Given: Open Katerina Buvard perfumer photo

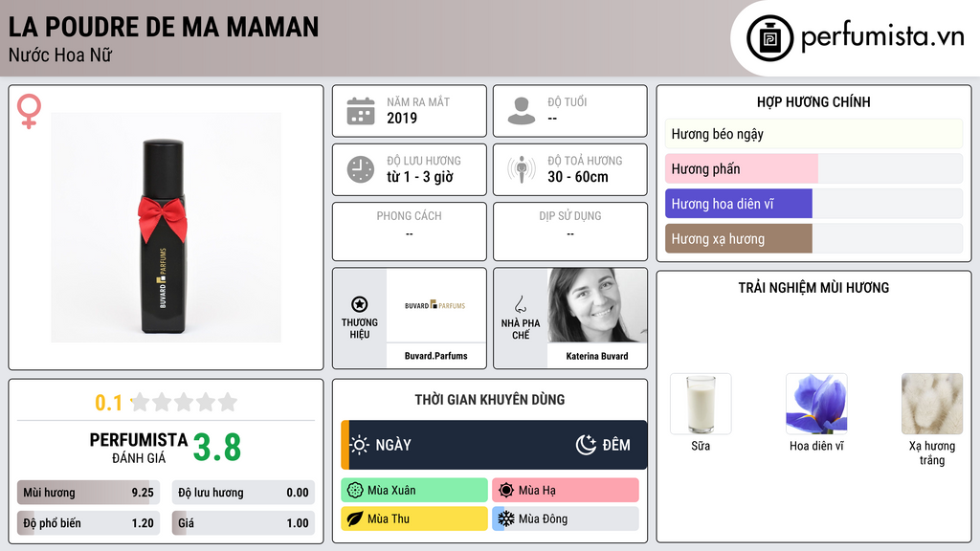Looking at the screenshot, I should click(597, 305).
